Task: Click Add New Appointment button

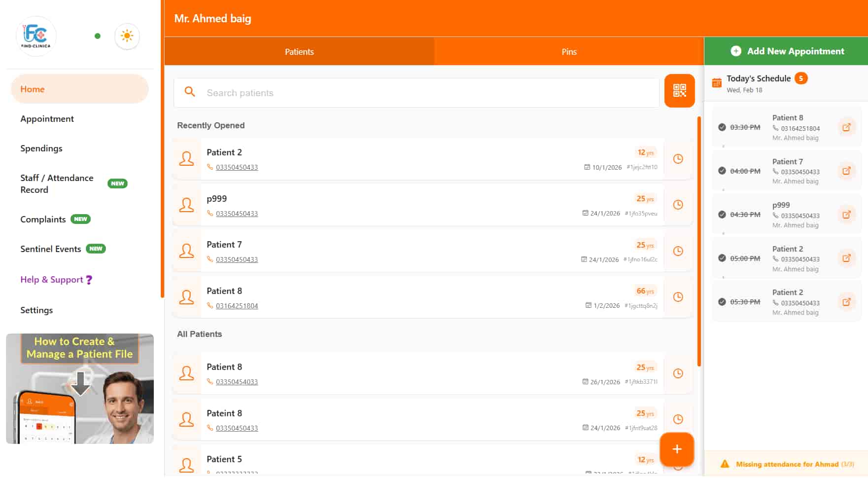Action: 787,51
